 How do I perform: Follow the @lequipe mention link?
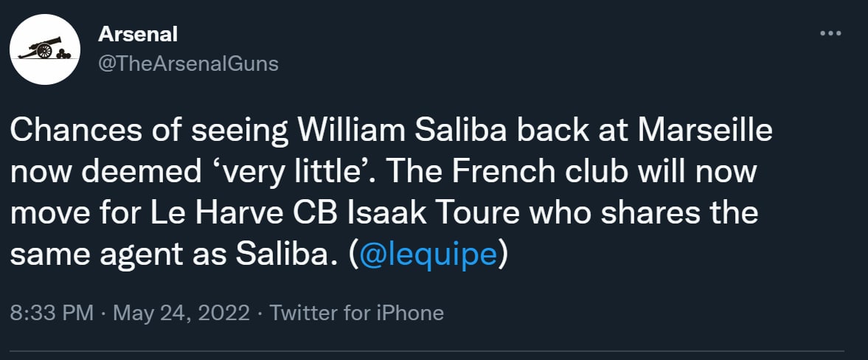pyautogui.click(x=428, y=255)
